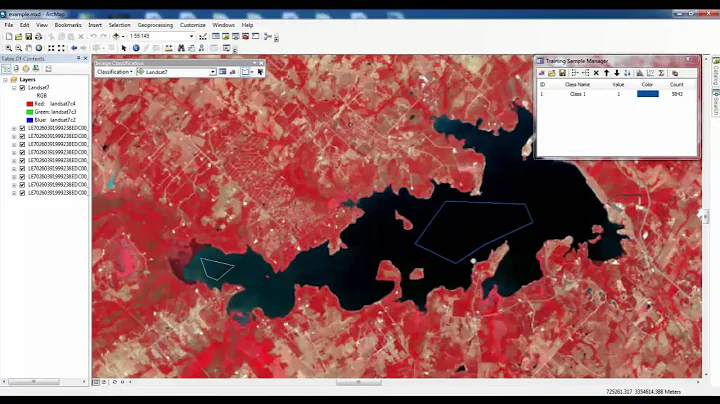720x404 pixels.
Task: Open the Geoprocessing menu
Action: (x=155, y=25)
